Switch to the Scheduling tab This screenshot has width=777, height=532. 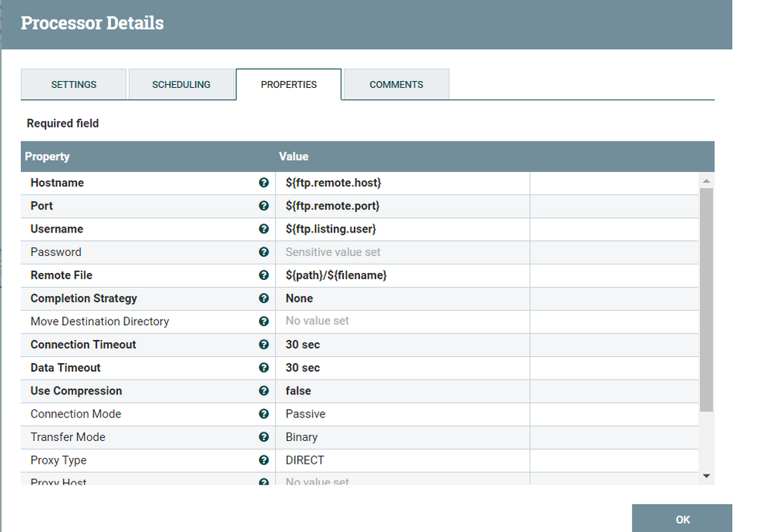(181, 85)
